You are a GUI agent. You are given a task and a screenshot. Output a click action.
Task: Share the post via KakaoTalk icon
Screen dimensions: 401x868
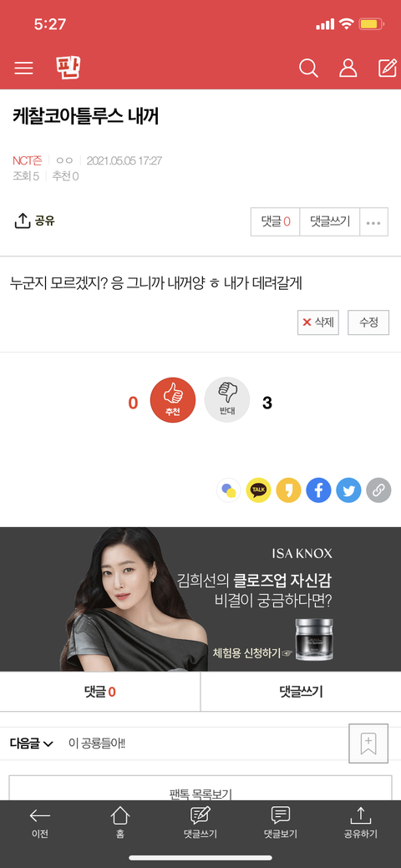coord(259,490)
